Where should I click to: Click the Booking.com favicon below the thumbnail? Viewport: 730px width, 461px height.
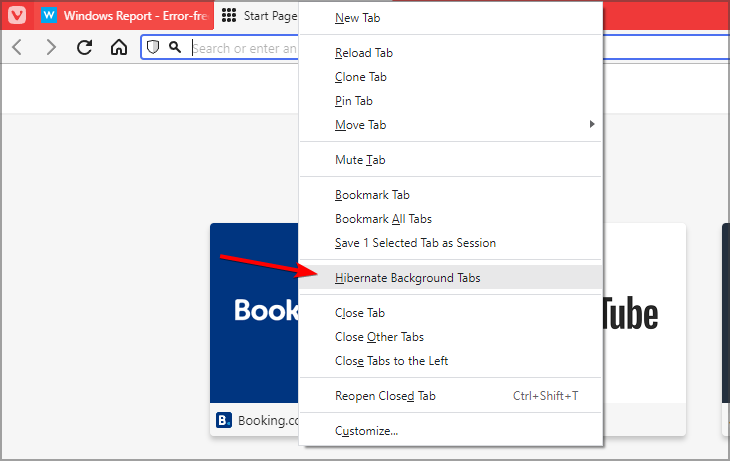[224, 420]
